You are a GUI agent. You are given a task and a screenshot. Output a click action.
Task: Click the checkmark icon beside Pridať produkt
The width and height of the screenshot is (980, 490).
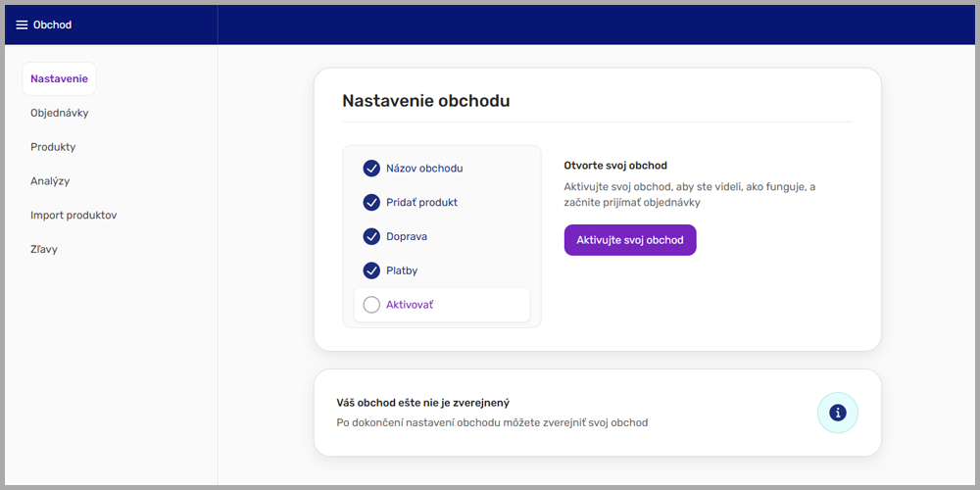[371, 203]
